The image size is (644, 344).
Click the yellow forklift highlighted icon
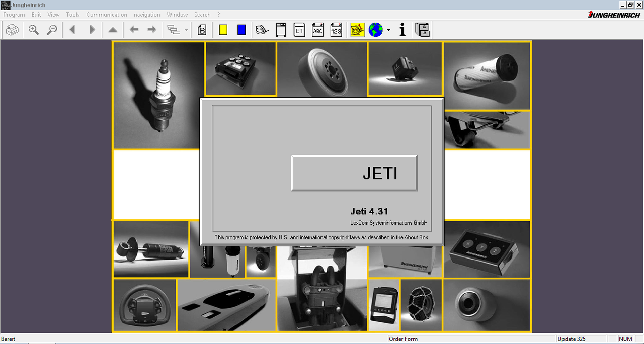(x=357, y=30)
